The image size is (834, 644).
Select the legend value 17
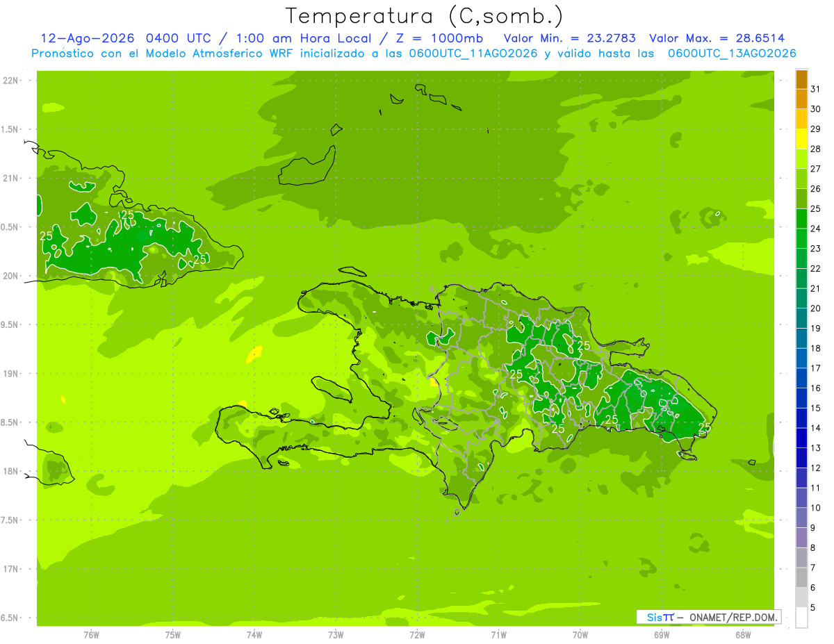coord(816,368)
